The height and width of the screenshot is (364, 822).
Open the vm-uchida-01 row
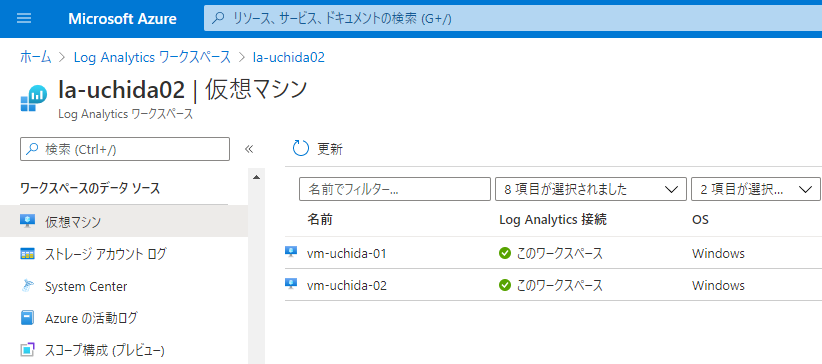(553, 253)
